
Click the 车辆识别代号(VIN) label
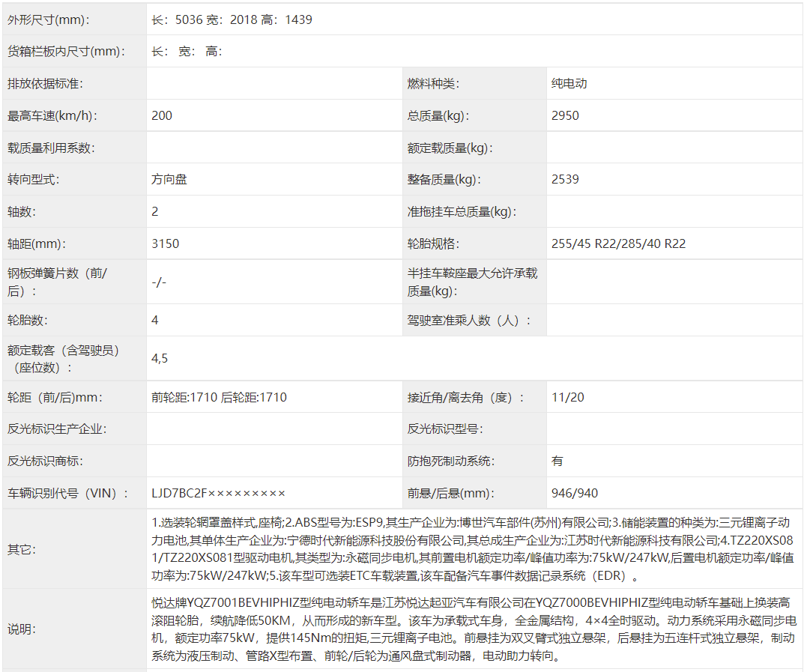67,494
